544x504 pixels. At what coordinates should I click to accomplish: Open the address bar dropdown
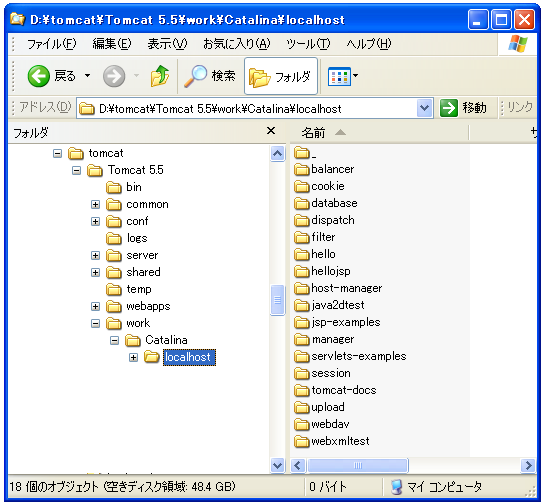(424, 109)
